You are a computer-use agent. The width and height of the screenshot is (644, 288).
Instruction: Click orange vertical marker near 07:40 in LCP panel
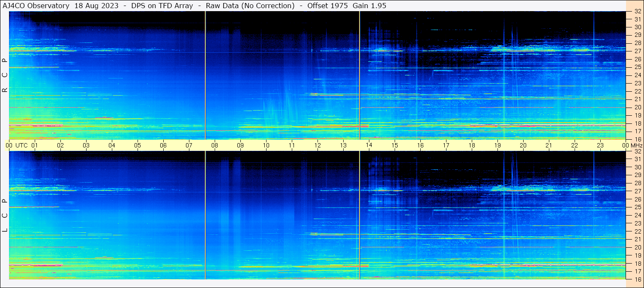coord(205,215)
